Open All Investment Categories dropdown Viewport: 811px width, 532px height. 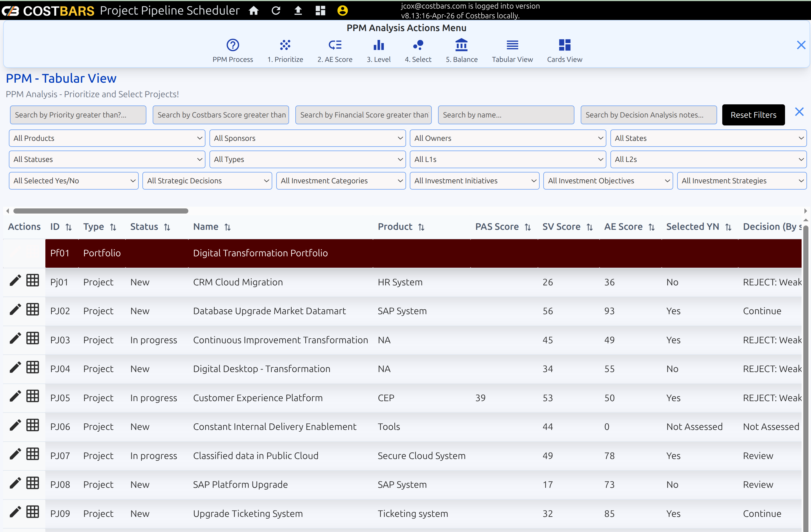click(341, 180)
